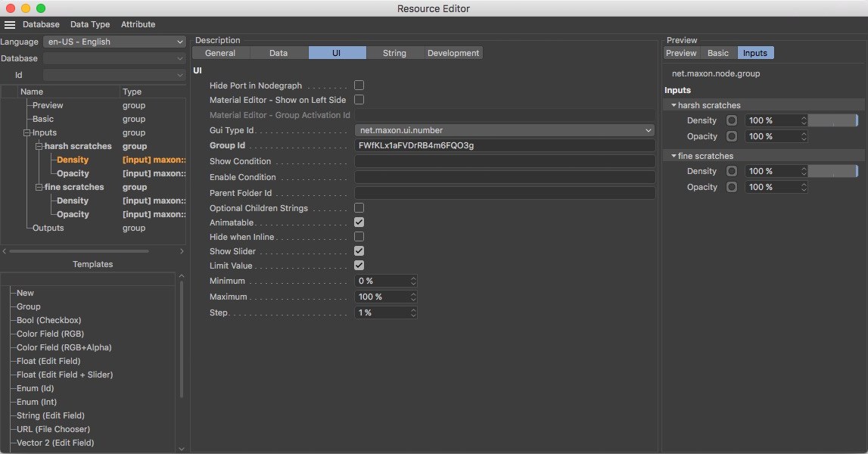
Task: Switch to the Data tab
Action: (278, 53)
